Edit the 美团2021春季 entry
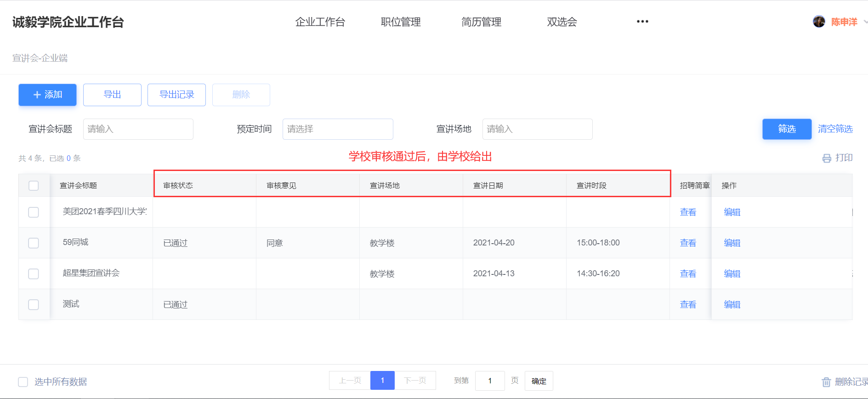This screenshot has width=868, height=399. point(732,212)
